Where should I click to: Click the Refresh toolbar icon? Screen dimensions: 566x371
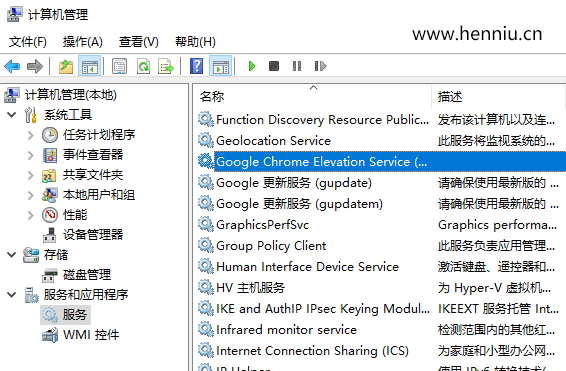(x=143, y=66)
